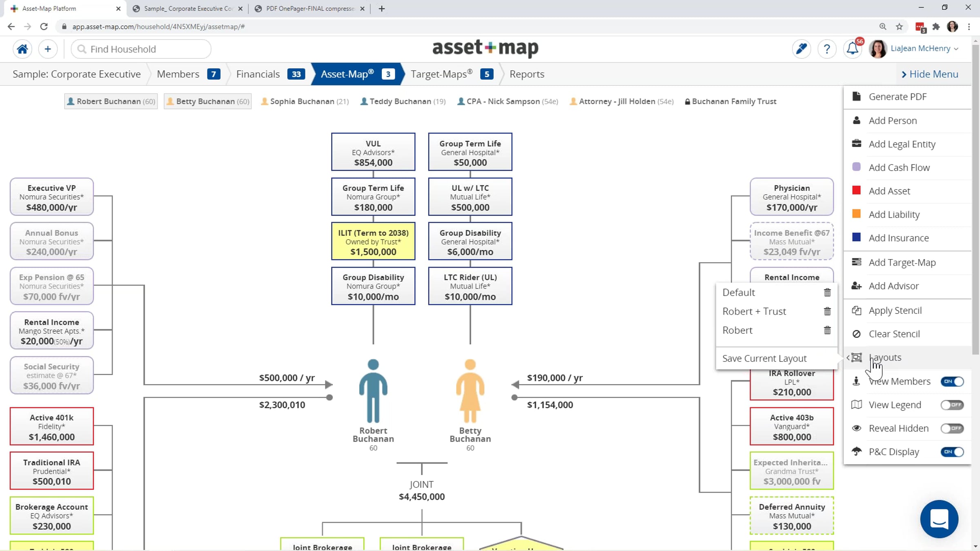Toggle Sophia Buchanan member visibility
Screen dimensions: 980x551
coord(305,101)
